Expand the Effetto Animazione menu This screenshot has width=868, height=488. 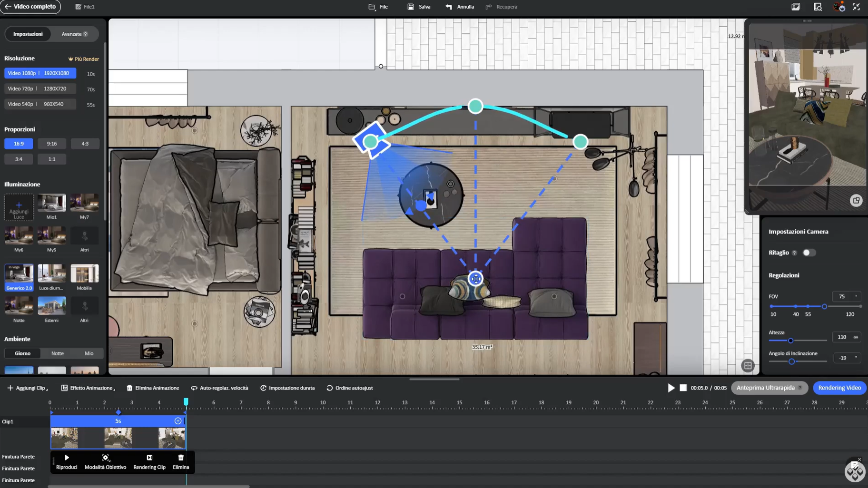pyautogui.click(x=88, y=388)
